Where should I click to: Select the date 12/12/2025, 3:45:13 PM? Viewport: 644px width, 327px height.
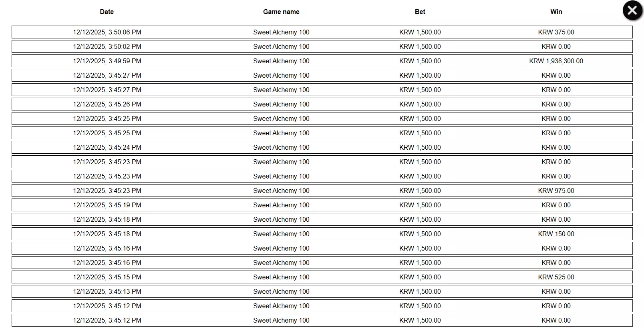[107, 291]
